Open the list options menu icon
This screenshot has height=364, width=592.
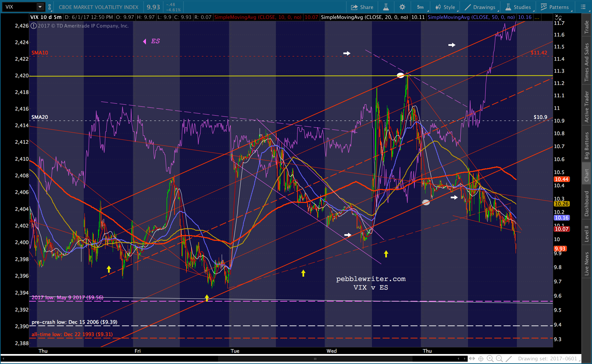[583, 7]
